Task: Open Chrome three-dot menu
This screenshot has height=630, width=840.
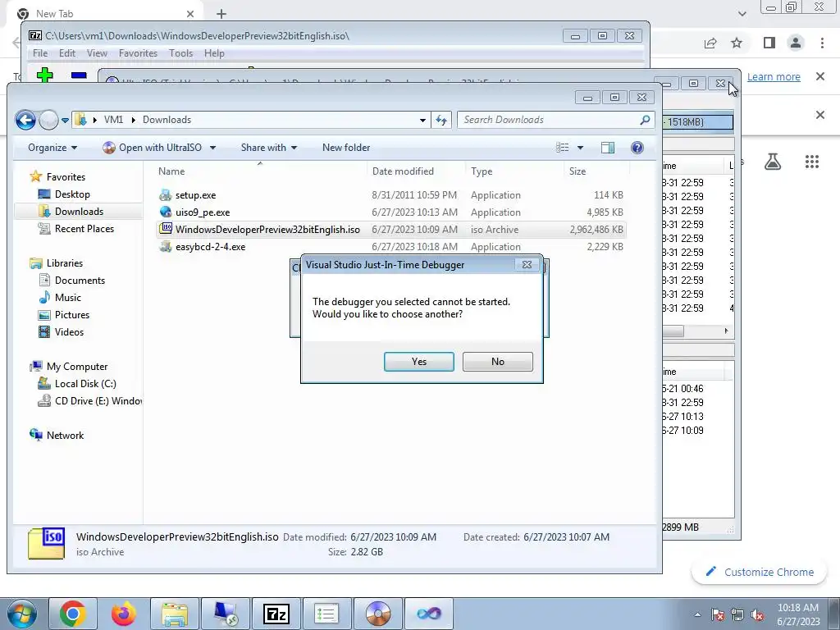Action: tap(822, 43)
